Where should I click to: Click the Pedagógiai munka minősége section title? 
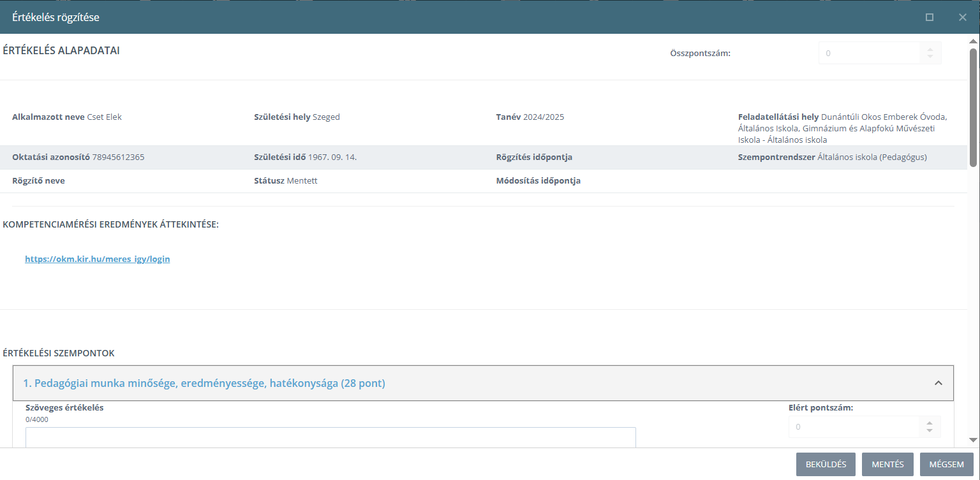click(x=204, y=383)
